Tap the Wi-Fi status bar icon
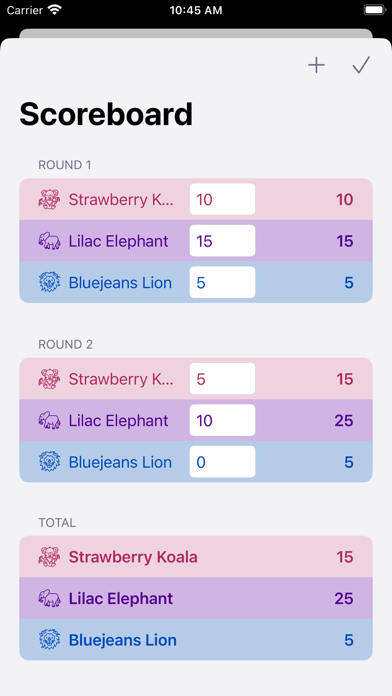The width and height of the screenshot is (392, 696). point(55,11)
